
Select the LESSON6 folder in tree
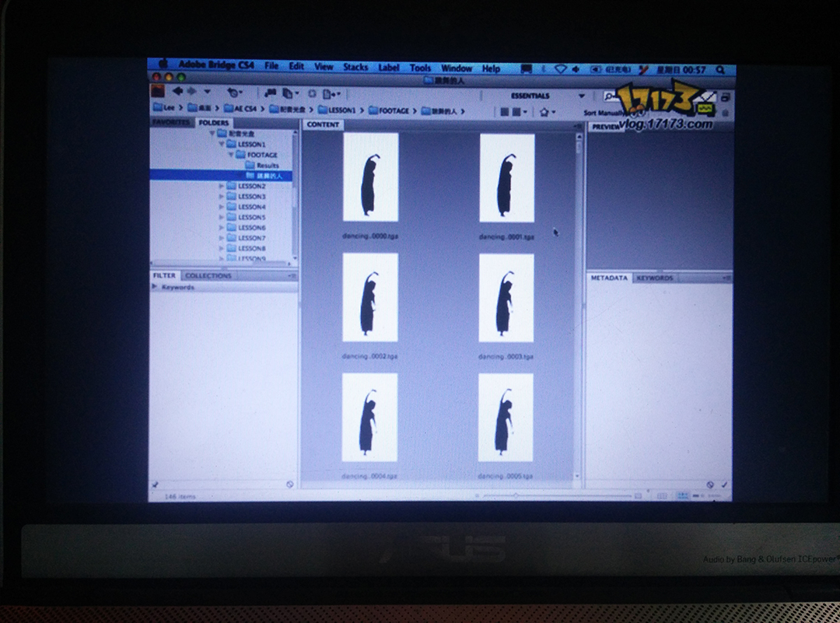[x=247, y=228]
